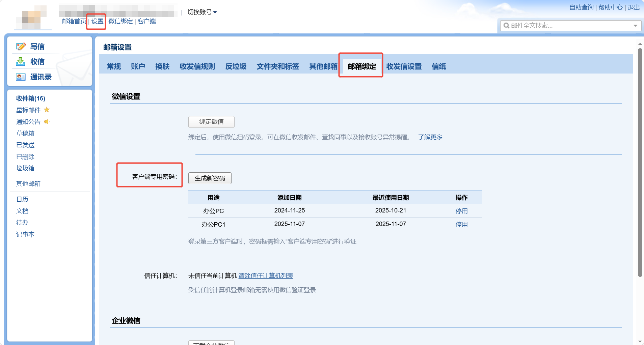Screen dimensions: 644x345
Task: Open contacts via the 通讯录 card icon
Action: [x=21, y=77]
